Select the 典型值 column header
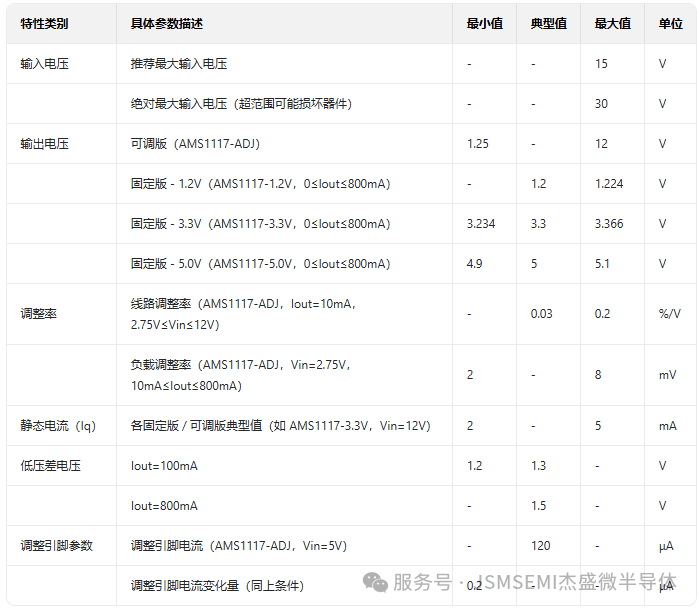Viewport: 699px width, 610px height. (x=548, y=24)
